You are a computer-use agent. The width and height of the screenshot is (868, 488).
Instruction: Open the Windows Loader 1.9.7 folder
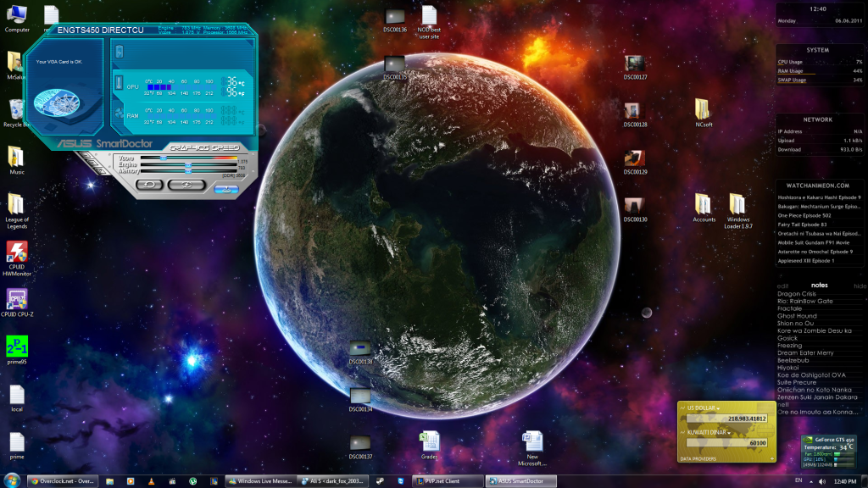tap(738, 211)
